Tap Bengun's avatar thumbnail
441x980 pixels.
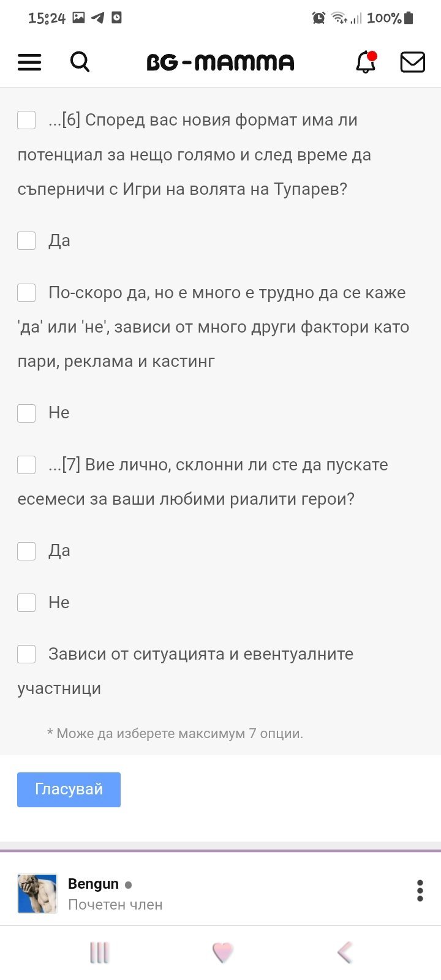coord(37,894)
